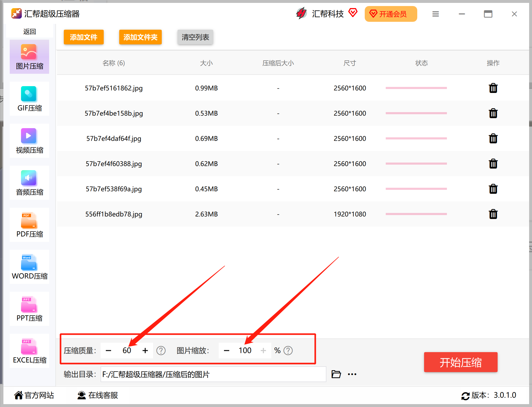Screen dimensions: 532x407
Task: Open 在线客服 support link
Action: (98, 395)
